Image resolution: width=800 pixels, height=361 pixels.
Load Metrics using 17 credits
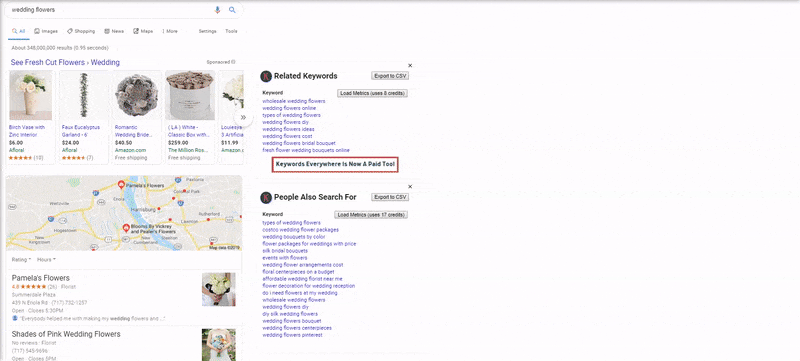tap(371, 215)
